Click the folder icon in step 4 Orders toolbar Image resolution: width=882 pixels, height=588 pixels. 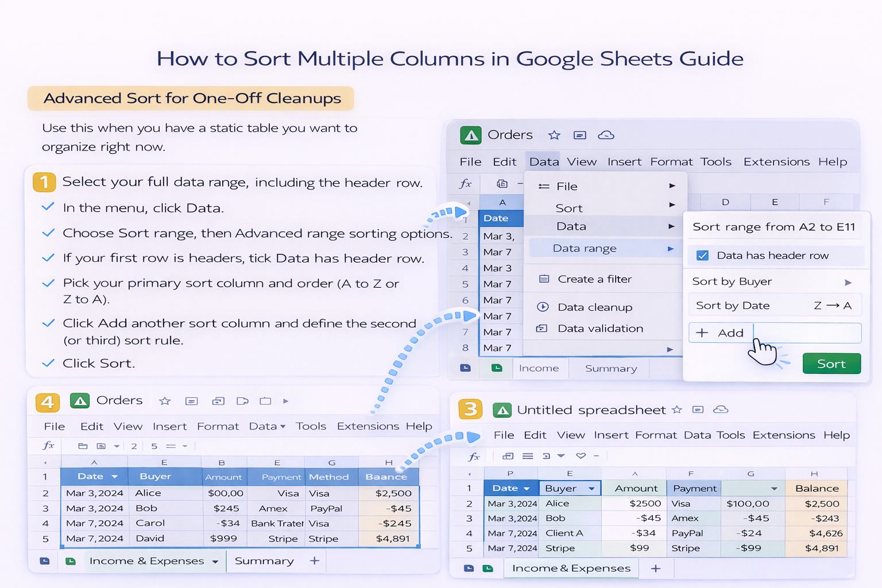pyautogui.click(x=83, y=446)
